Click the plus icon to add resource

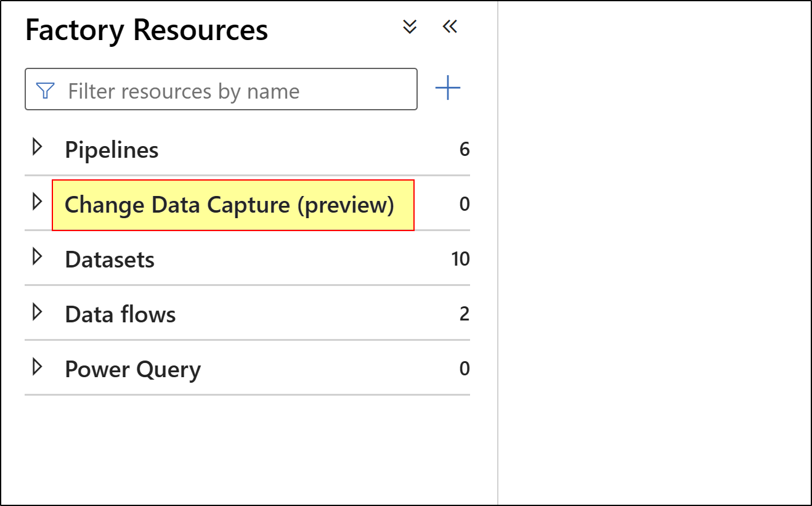(448, 88)
